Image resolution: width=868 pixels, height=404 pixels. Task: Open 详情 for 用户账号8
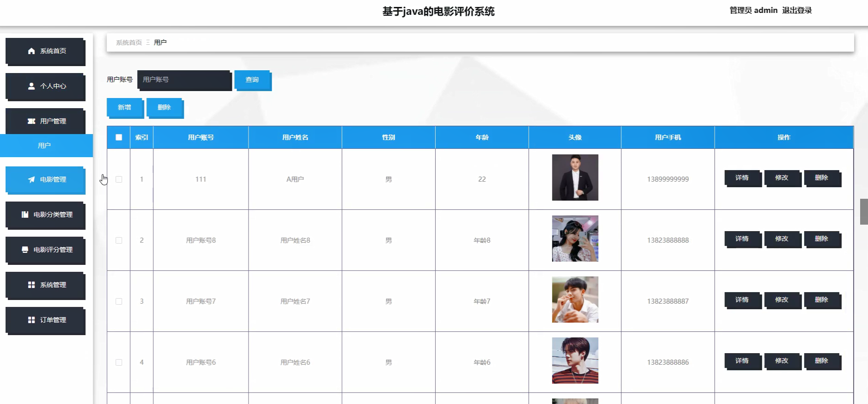point(743,239)
